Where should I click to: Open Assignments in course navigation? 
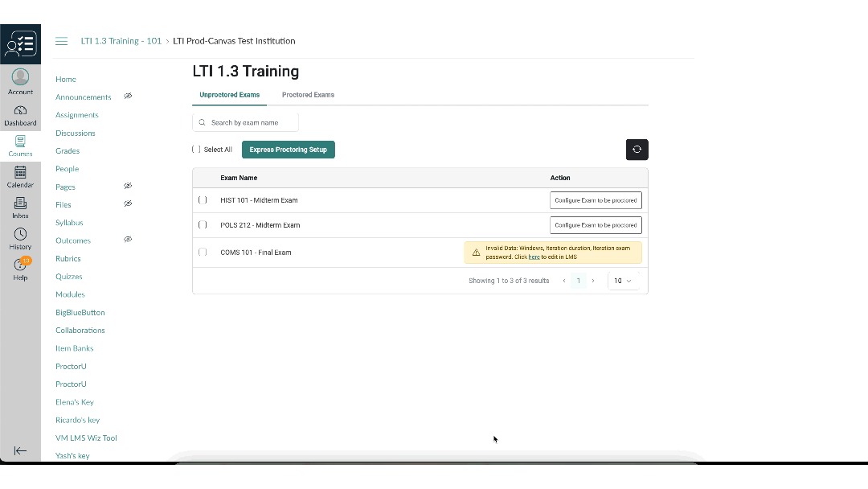77,115
